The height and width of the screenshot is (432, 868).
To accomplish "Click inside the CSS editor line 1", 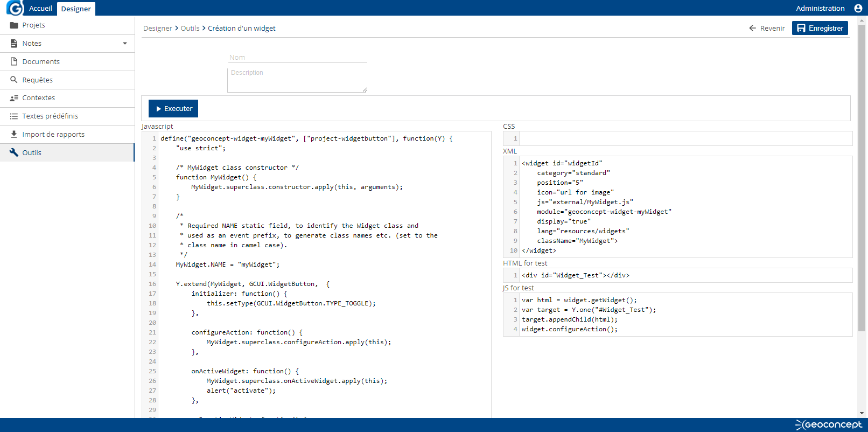I will coord(685,138).
